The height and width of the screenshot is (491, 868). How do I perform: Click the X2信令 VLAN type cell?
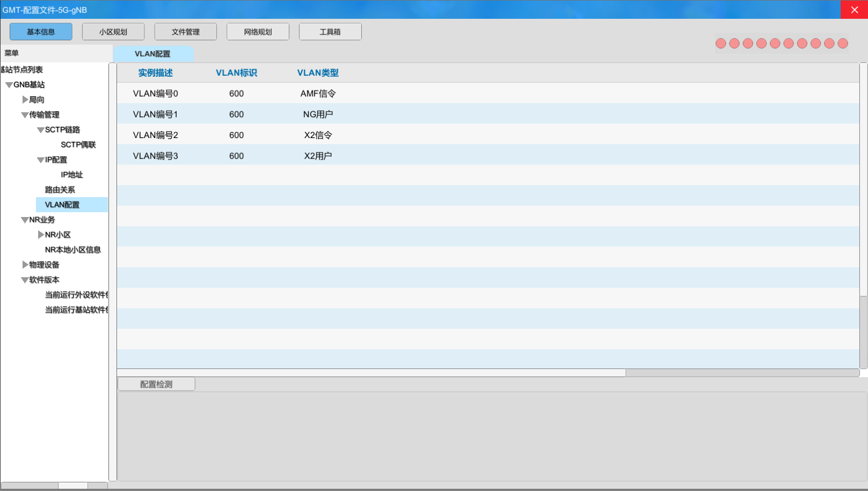(318, 135)
